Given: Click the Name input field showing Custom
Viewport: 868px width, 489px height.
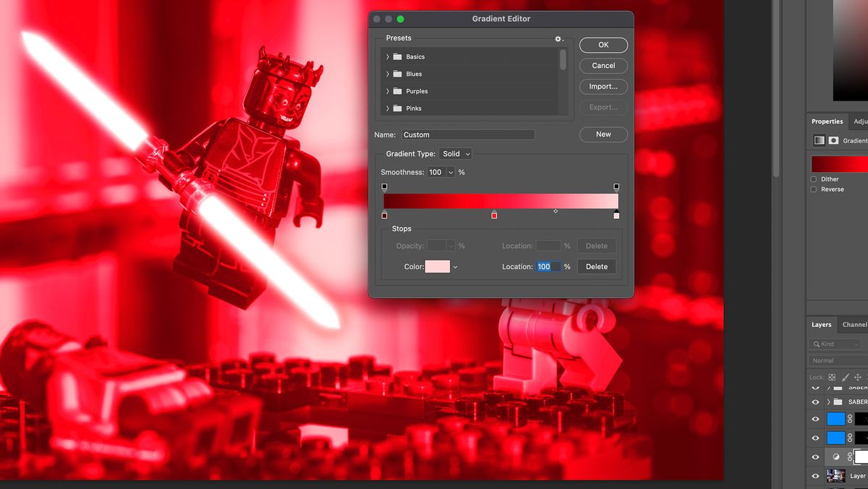Looking at the screenshot, I should [468, 134].
